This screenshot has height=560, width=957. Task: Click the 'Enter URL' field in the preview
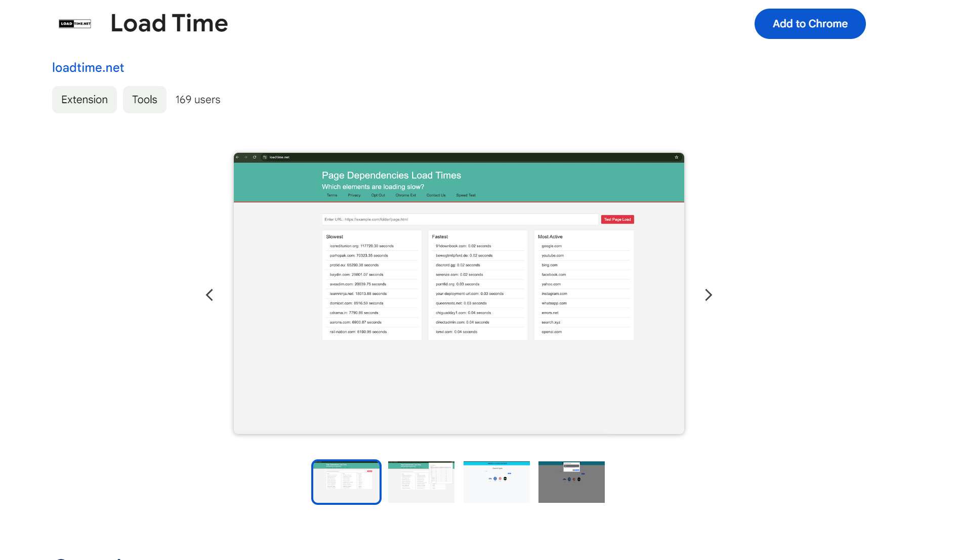coord(460,220)
